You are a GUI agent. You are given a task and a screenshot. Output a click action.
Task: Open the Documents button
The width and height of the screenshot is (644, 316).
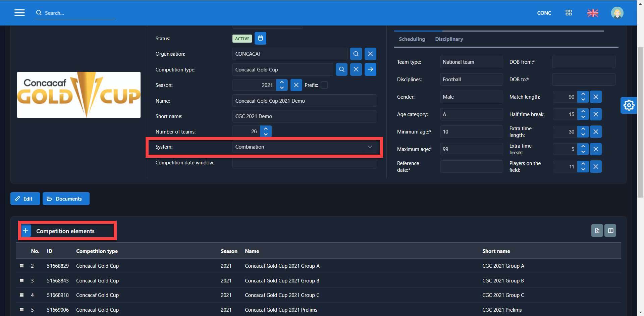tap(66, 199)
